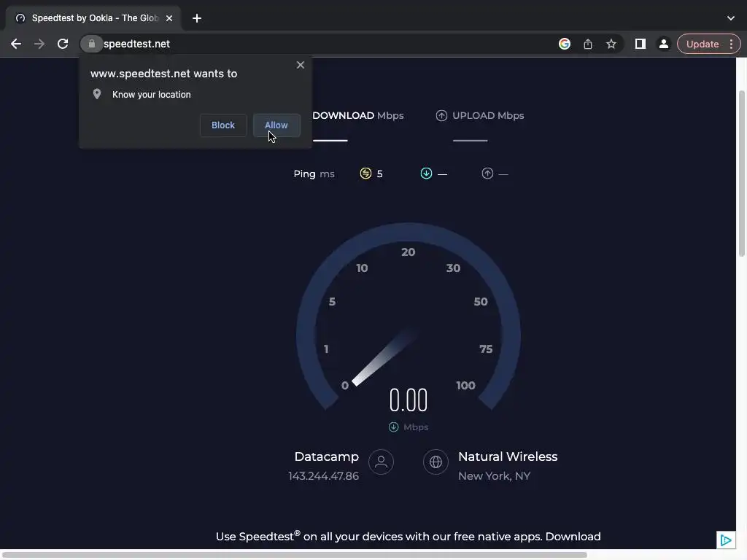
Task: Click the New York, NY server location
Action: (x=494, y=476)
